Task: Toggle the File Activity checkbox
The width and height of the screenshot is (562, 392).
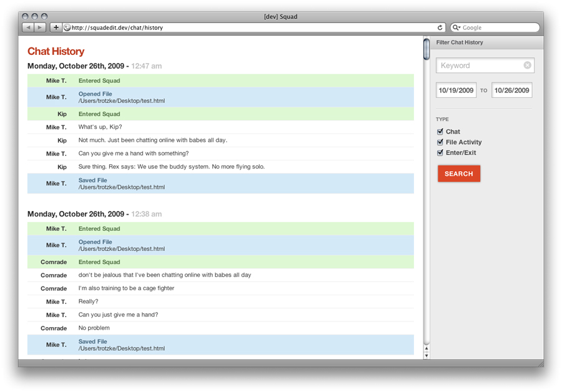Action: (440, 142)
